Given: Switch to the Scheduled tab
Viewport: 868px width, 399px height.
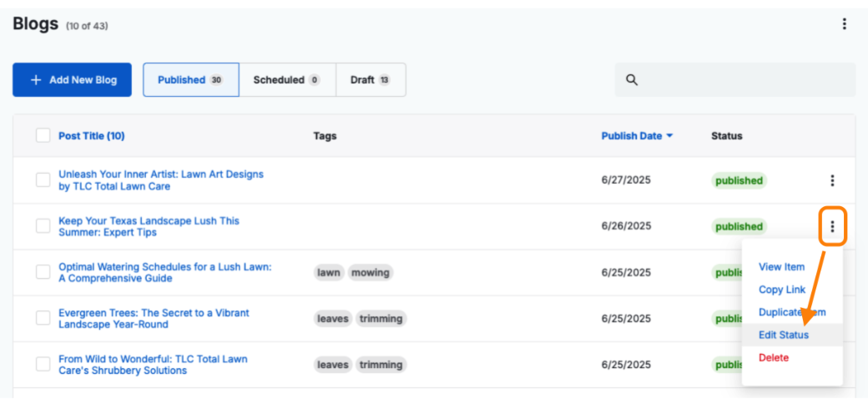Looking at the screenshot, I should point(287,80).
